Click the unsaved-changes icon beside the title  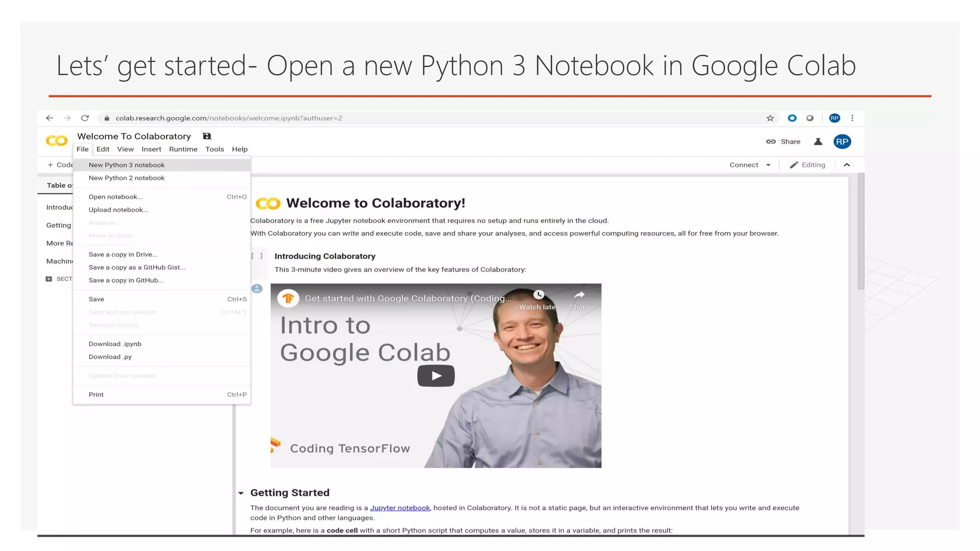[x=207, y=136]
